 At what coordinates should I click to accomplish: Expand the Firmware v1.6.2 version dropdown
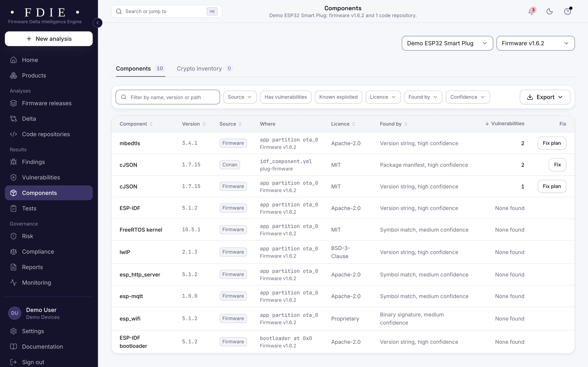click(535, 43)
